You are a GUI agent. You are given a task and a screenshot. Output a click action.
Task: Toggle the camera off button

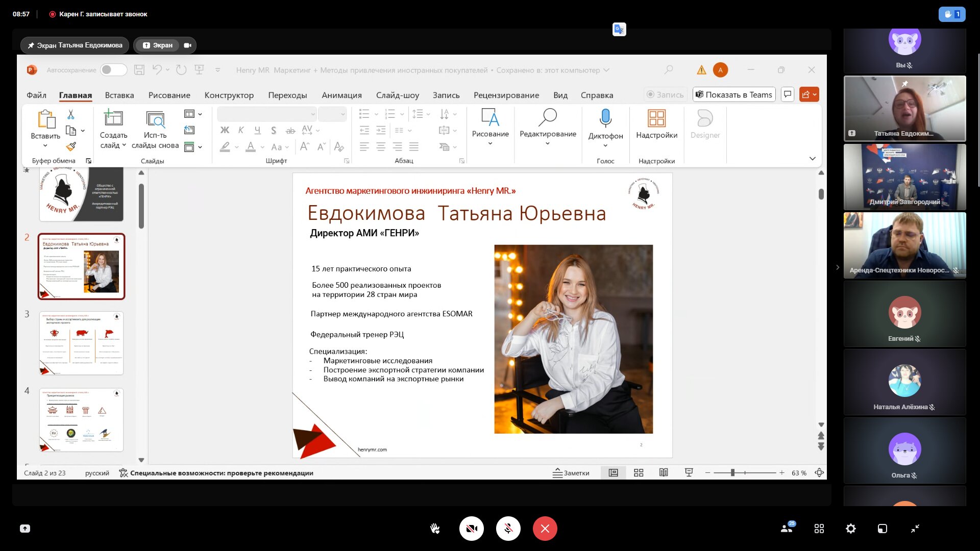tap(471, 529)
